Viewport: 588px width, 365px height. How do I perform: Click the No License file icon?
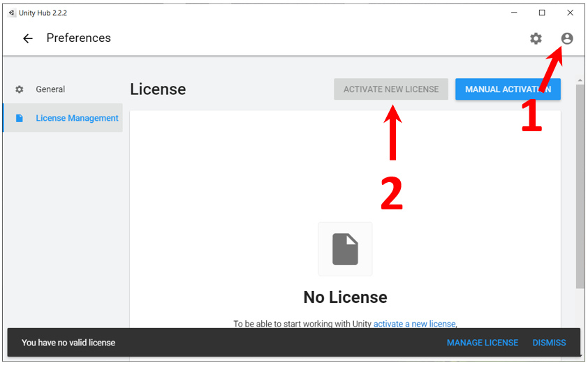pos(345,249)
